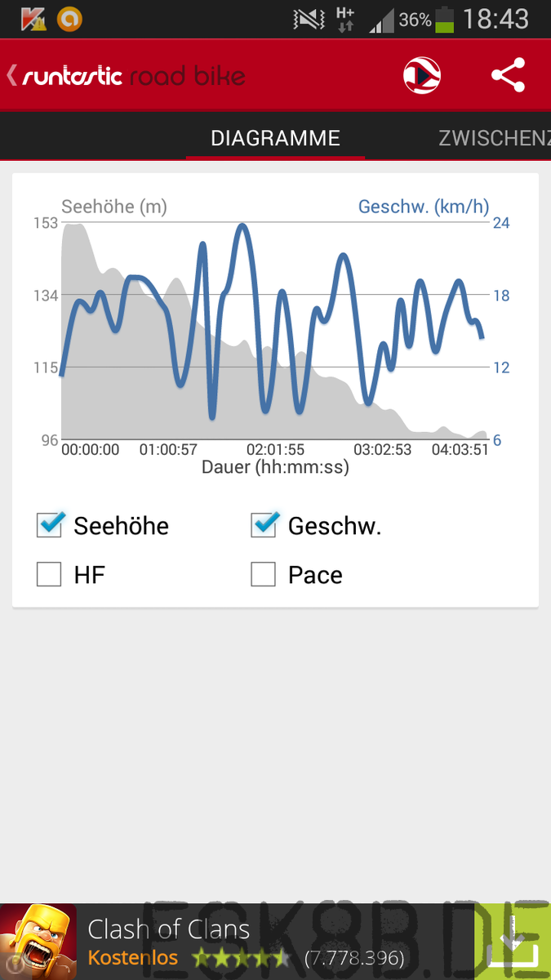This screenshot has width=551, height=980.
Task: Open the runtastic live playback icon
Action: pos(422,76)
